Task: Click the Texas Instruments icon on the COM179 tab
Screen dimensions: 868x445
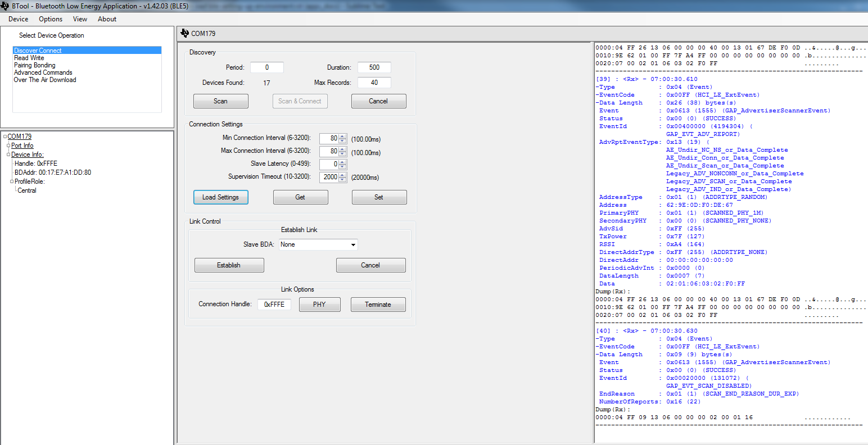Action: (185, 33)
